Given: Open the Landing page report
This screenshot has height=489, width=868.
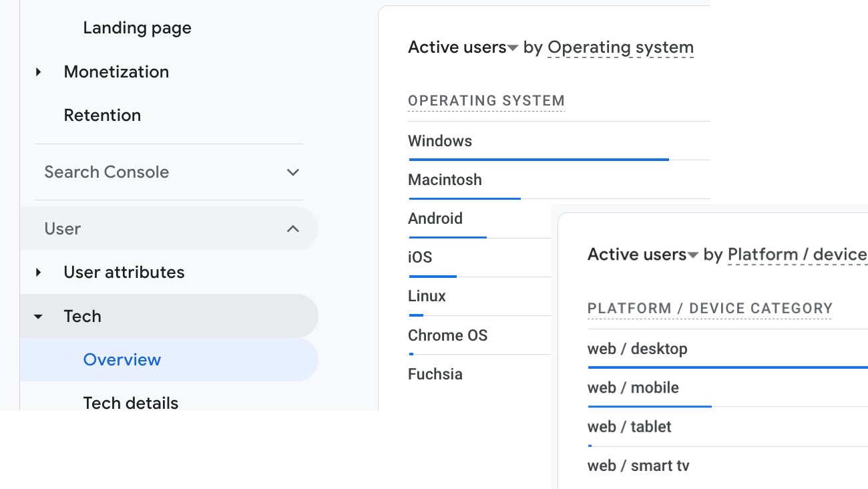Looking at the screenshot, I should 137,28.
